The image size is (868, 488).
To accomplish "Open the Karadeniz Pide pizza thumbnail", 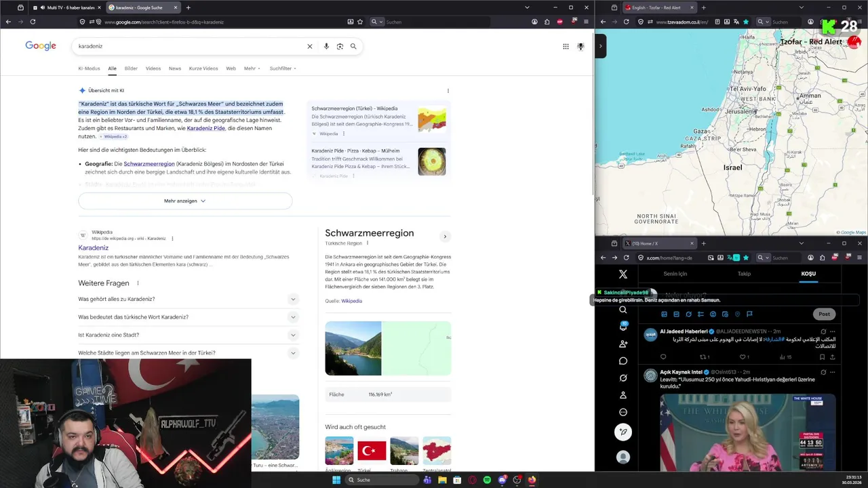I will 432,161.
